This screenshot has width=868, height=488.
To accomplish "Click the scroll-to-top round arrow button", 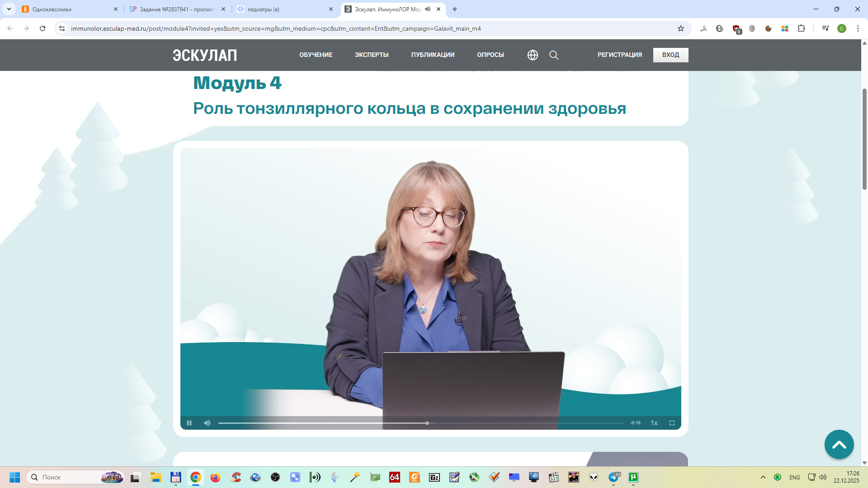I will [839, 445].
